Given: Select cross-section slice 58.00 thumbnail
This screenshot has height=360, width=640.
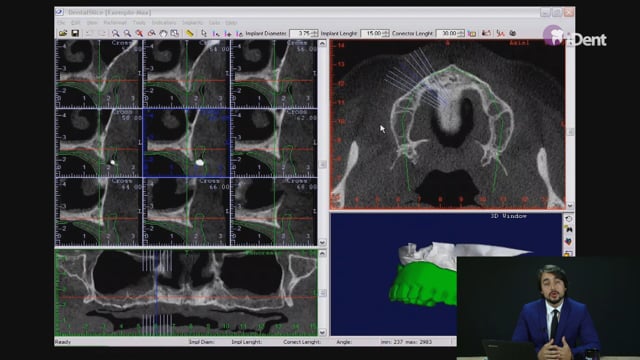Looking at the screenshot, I should pyautogui.click(x=99, y=143).
